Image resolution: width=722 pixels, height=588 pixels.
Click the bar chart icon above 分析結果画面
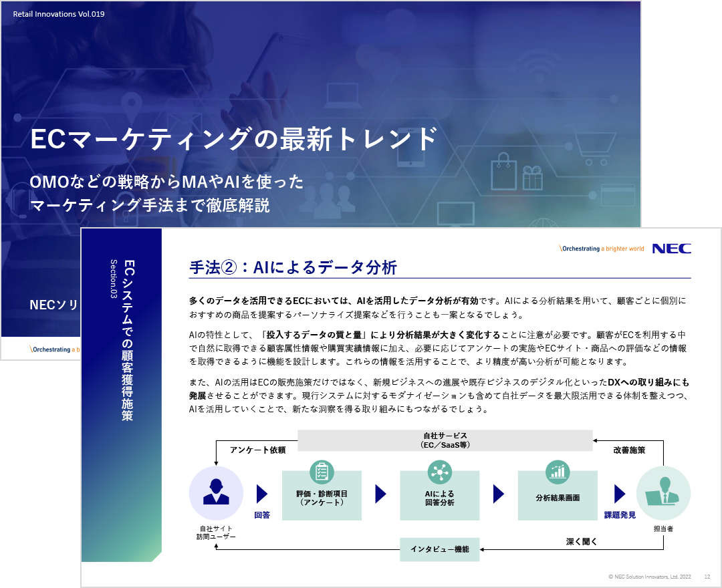(x=558, y=472)
